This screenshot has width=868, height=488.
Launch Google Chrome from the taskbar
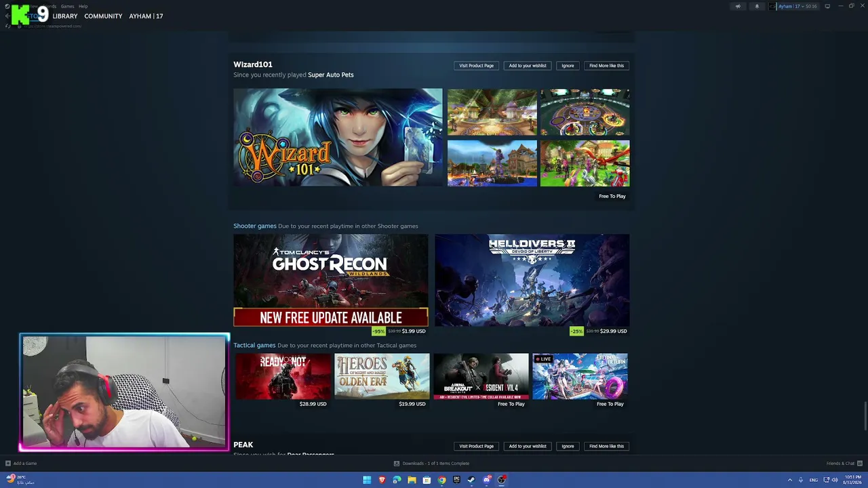coord(441,480)
